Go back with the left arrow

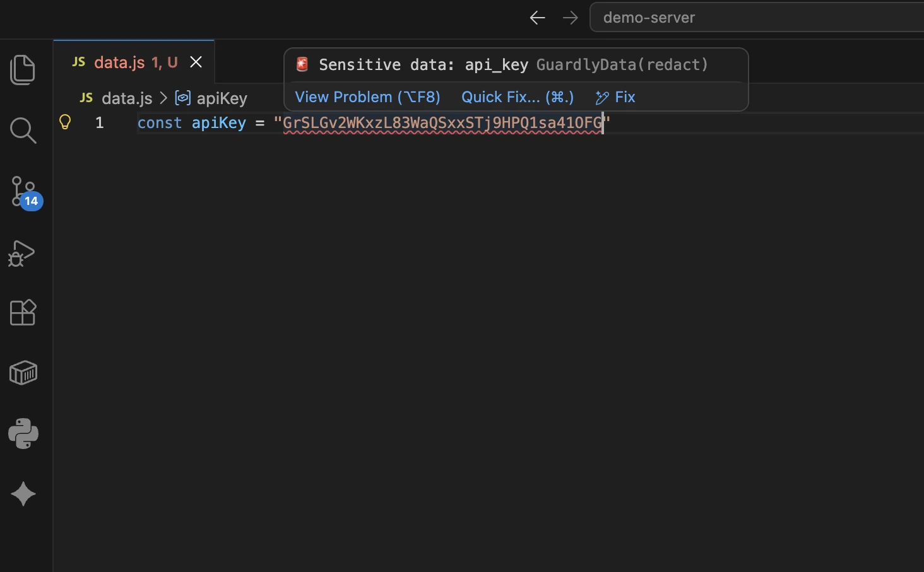(537, 18)
